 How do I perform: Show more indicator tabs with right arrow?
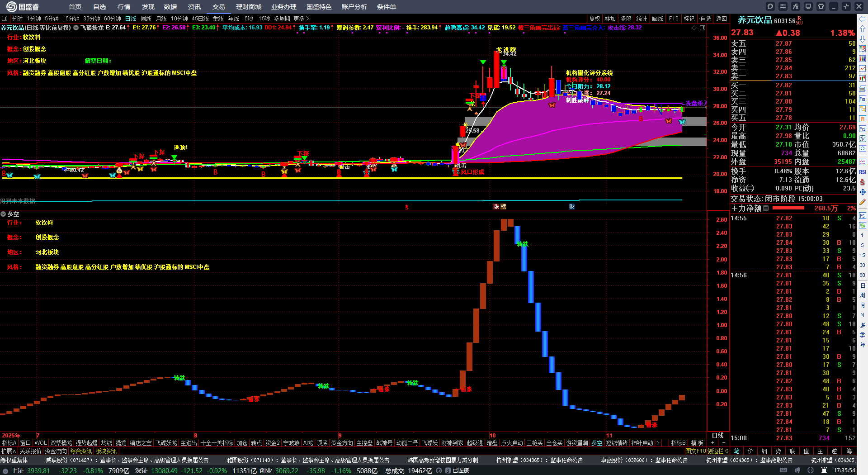(x=658, y=443)
